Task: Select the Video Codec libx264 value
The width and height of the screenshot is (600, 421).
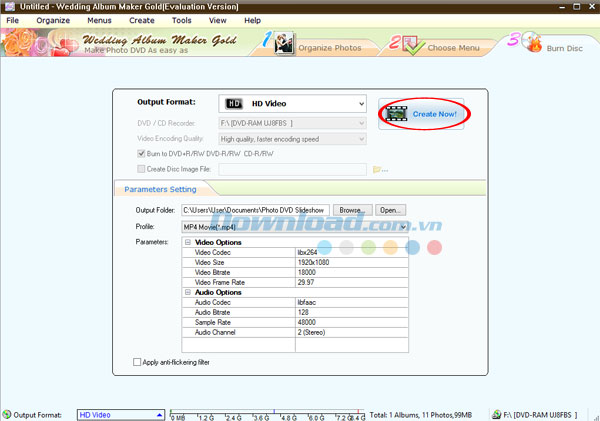Action: point(352,252)
